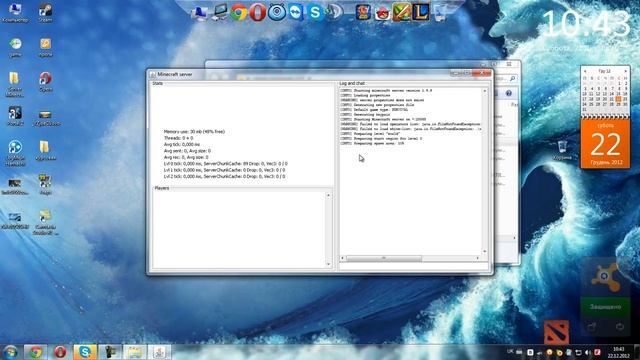Open the volume icon in system tray
This screenshot has width=640, height=360.
coord(587,352)
